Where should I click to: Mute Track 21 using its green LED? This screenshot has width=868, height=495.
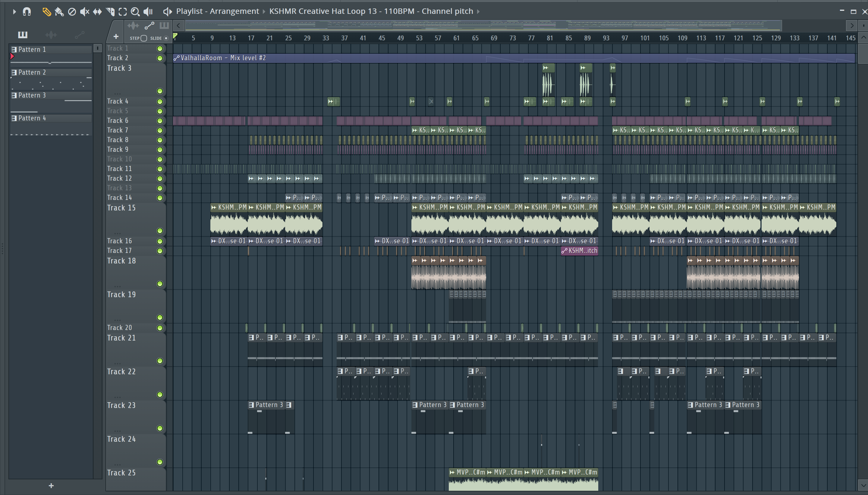tap(159, 361)
